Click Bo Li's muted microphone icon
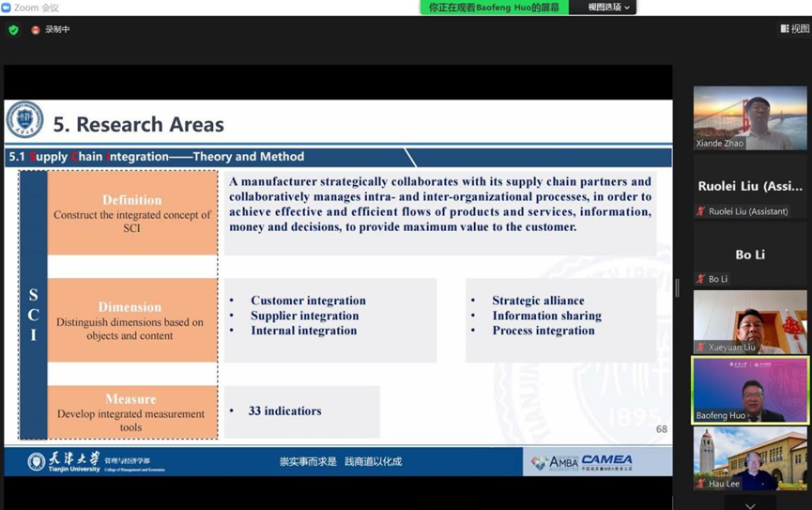This screenshot has width=812, height=510. pyautogui.click(x=700, y=279)
